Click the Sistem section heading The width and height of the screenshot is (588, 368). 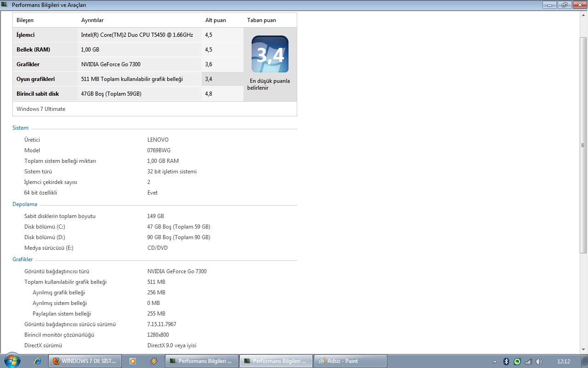[20, 128]
